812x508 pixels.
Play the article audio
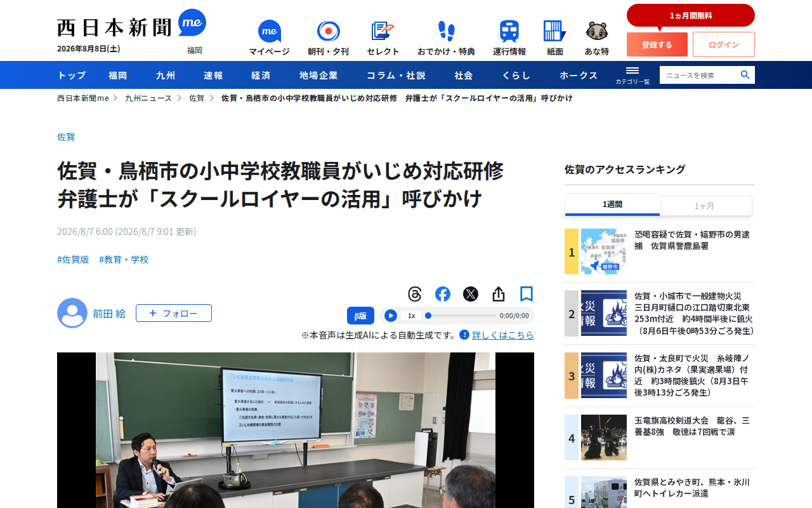coord(391,316)
